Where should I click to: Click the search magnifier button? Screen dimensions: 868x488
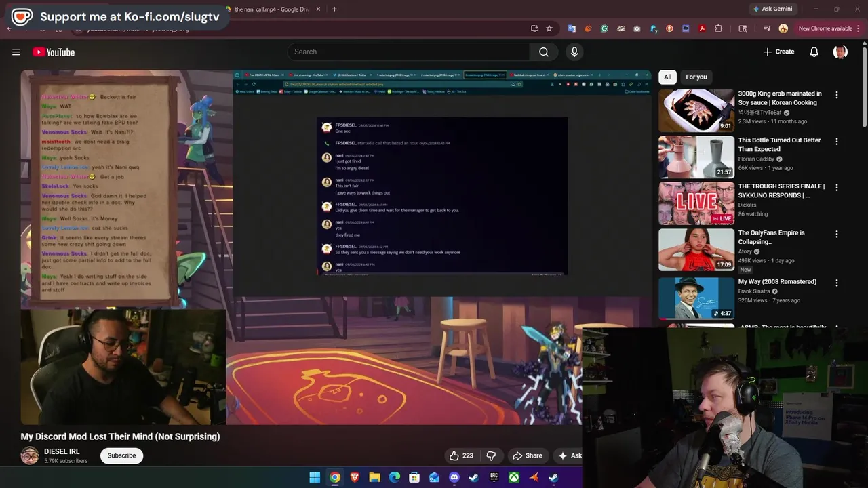pyautogui.click(x=544, y=52)
